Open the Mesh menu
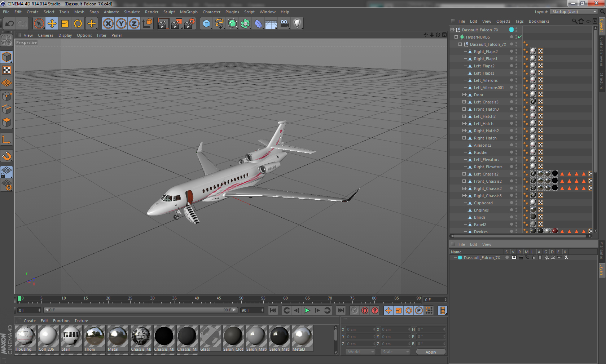The image size is (606, 364). point(79,12)
